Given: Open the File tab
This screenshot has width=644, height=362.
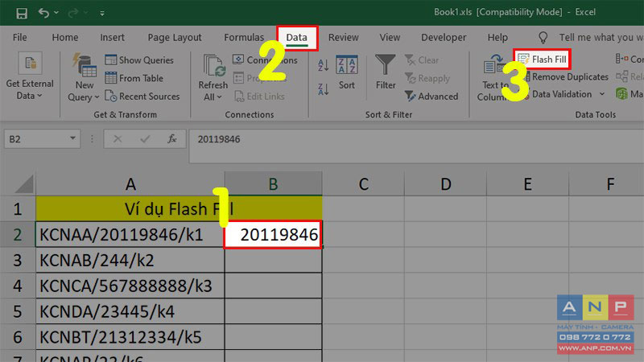Looking at the screenshot, I should [19, 37].
